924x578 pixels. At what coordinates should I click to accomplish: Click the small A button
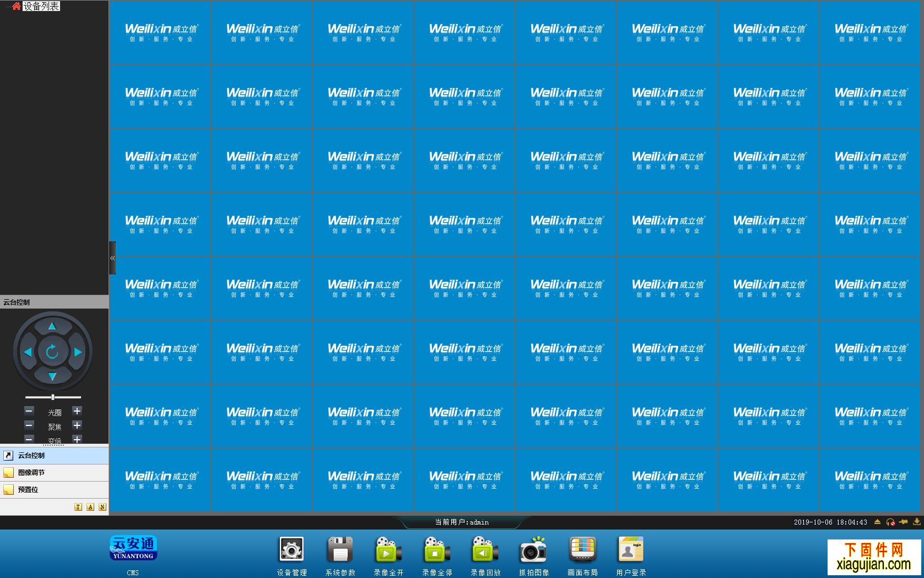point(90,507)
